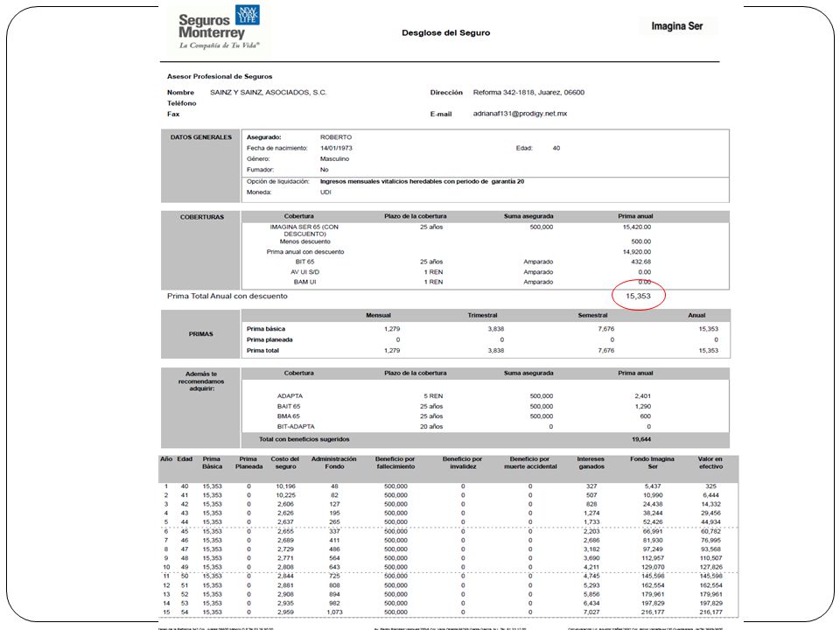Click the 'Trimestral' column header
This screenshot has height=630, width=840.
pyautogui.click(x=482, y=316)
